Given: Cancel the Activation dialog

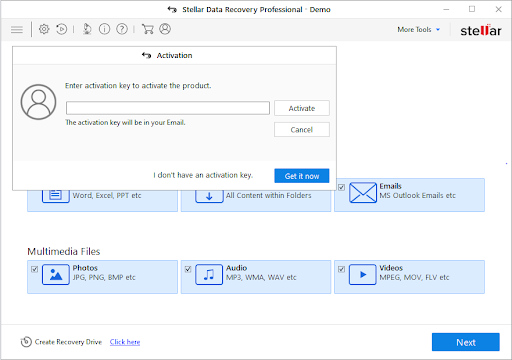Looking at the screenshot, I should point(302,129).
